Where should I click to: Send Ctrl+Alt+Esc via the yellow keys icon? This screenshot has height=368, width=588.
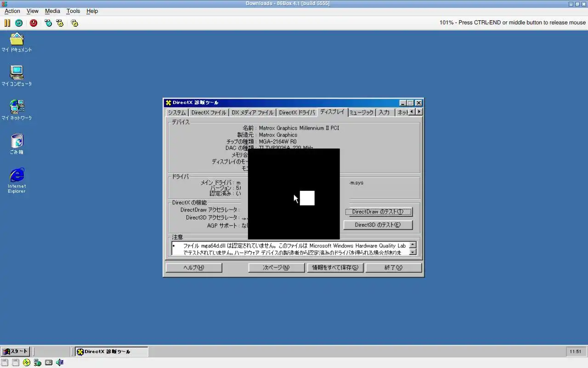tap(60, 23)
